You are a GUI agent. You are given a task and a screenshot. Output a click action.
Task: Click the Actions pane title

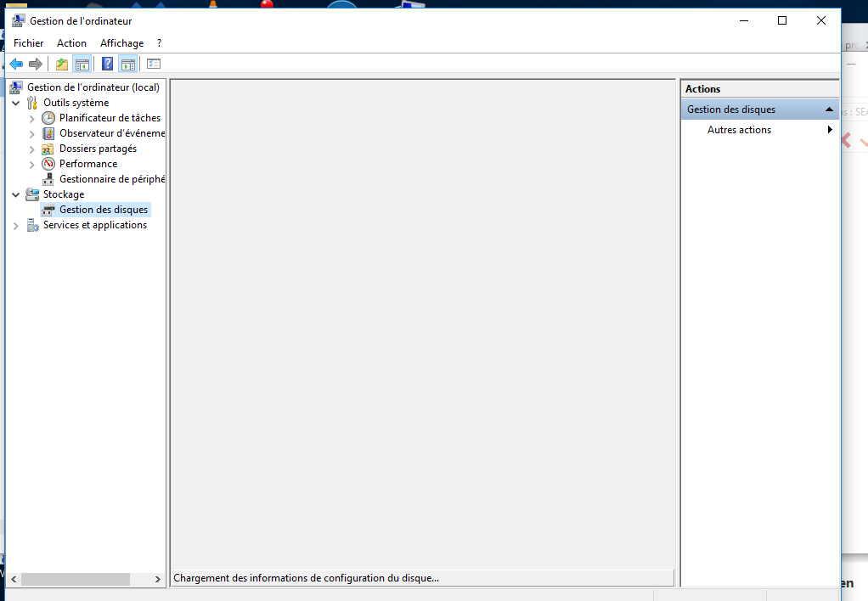click(703, 89)
